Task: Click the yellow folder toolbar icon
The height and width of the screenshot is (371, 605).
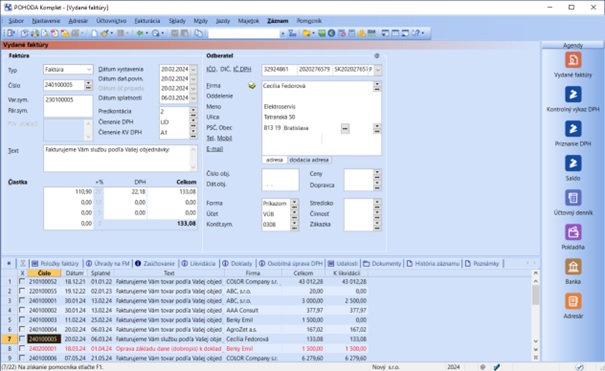Action: click(306, 34)
